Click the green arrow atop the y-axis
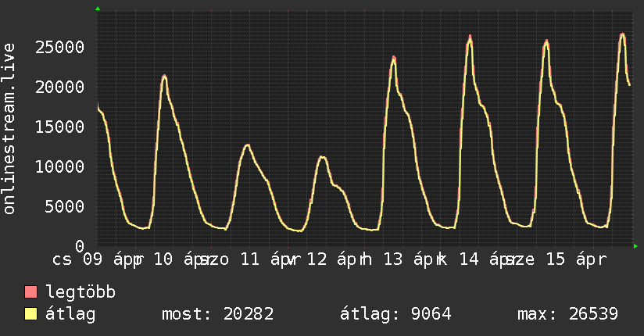Viewport: 644px width, 336px height. coord(98,9)
